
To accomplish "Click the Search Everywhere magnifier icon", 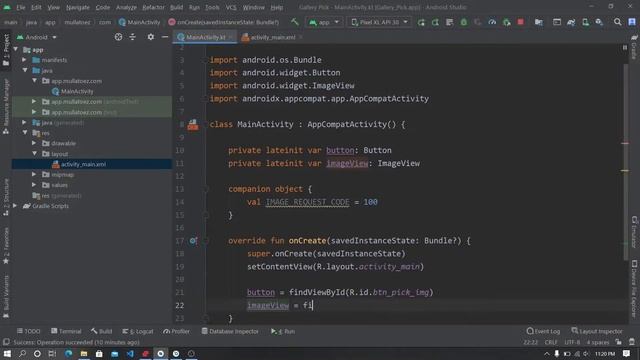I will 618,22.
